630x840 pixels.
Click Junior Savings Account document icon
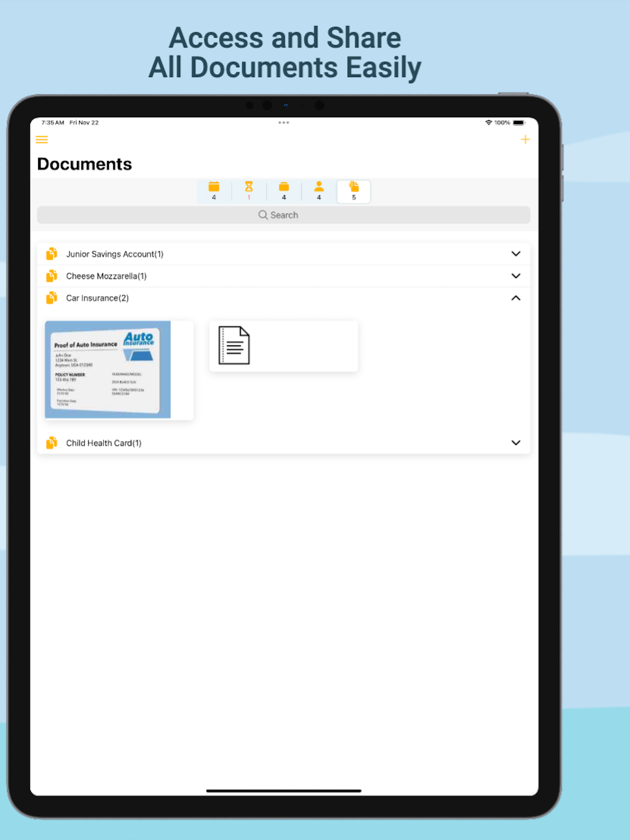(52, 254)
